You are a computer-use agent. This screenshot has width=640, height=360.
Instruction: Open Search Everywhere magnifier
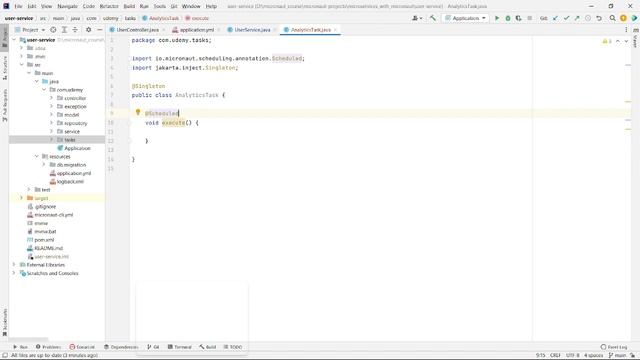click(612, 18)
